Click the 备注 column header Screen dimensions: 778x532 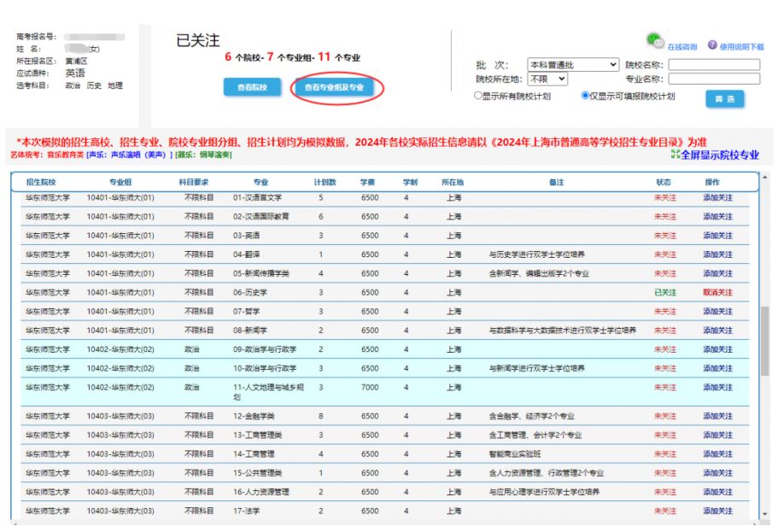pos(557,182)
